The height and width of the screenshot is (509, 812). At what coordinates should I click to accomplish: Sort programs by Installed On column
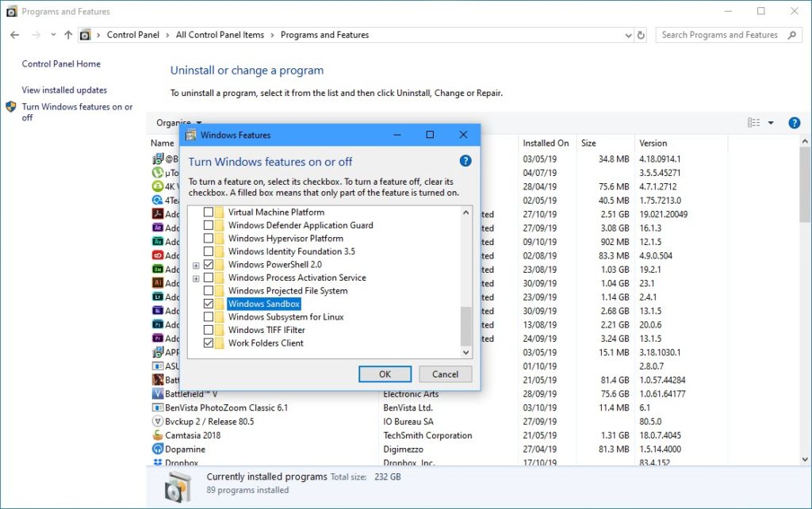[546, 143]
